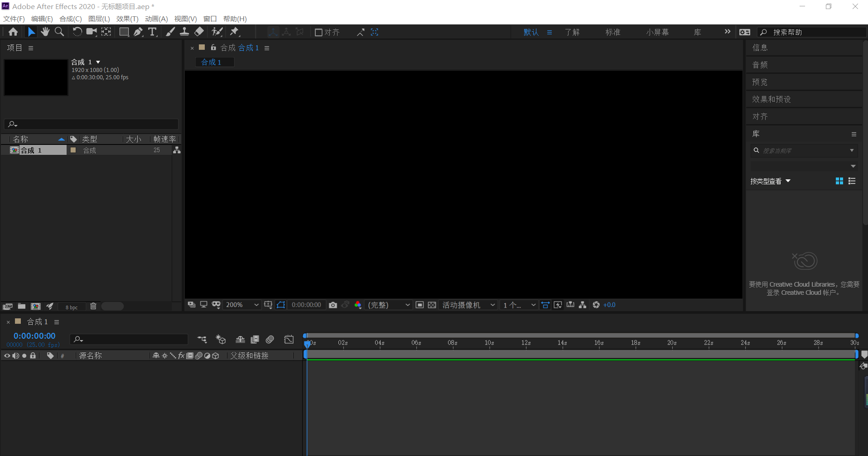The width and height of the screenshot is (868, 456).
Task: Click the 搜索帮助 search field
Action: coord(811,32)
